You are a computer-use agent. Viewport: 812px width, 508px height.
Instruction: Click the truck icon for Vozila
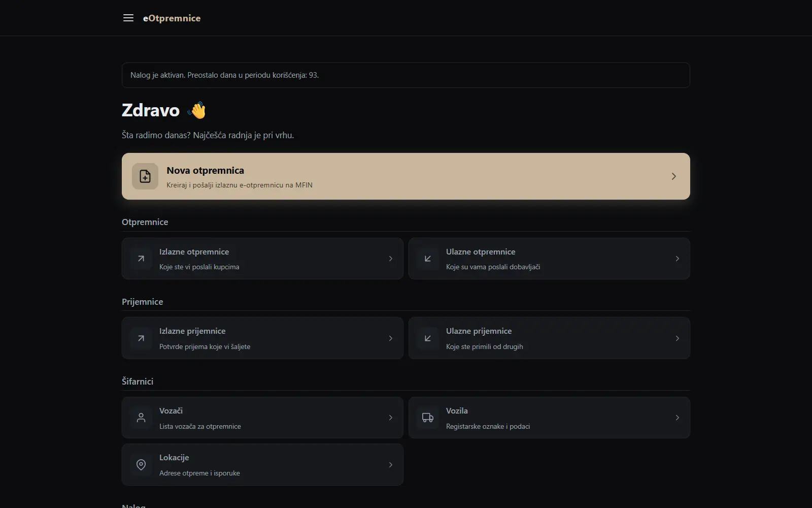pyautogui.click(x=428, y=418)
